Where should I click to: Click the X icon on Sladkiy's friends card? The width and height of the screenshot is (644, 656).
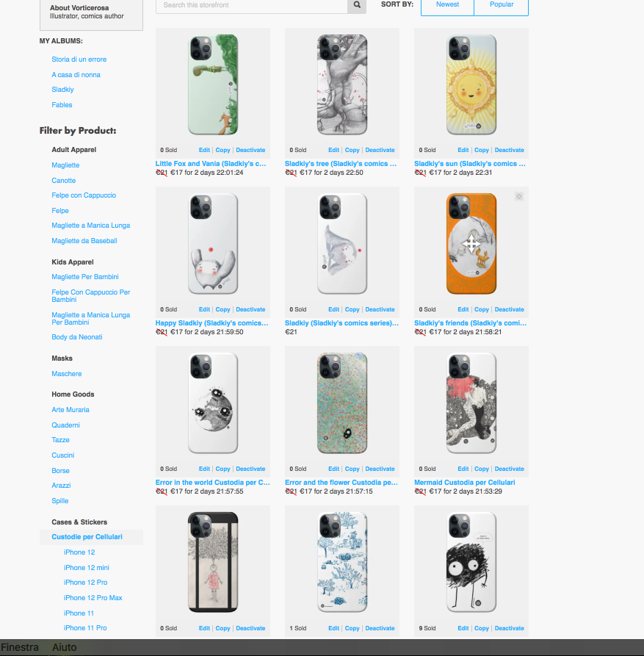click(519, 196)
